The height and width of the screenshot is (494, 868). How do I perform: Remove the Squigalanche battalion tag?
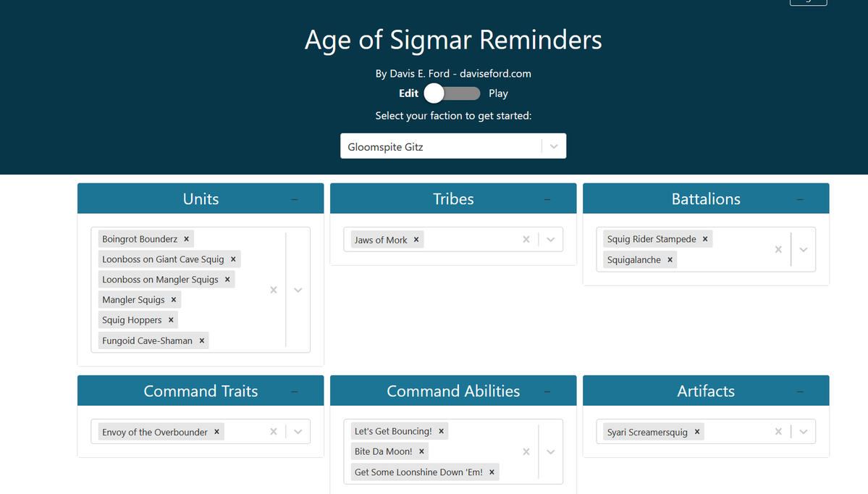(670, 259)
